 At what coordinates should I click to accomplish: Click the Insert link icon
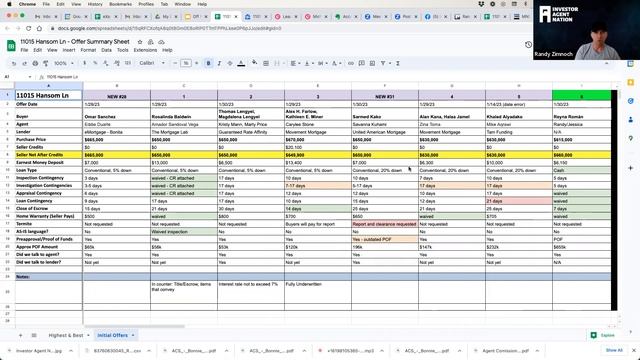(x=351, y=63)
